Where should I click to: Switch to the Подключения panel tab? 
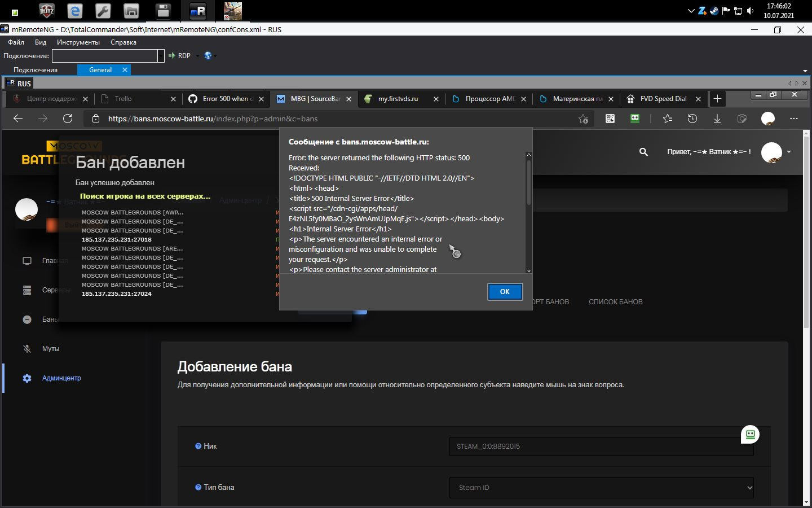click(x=36, y=70)
